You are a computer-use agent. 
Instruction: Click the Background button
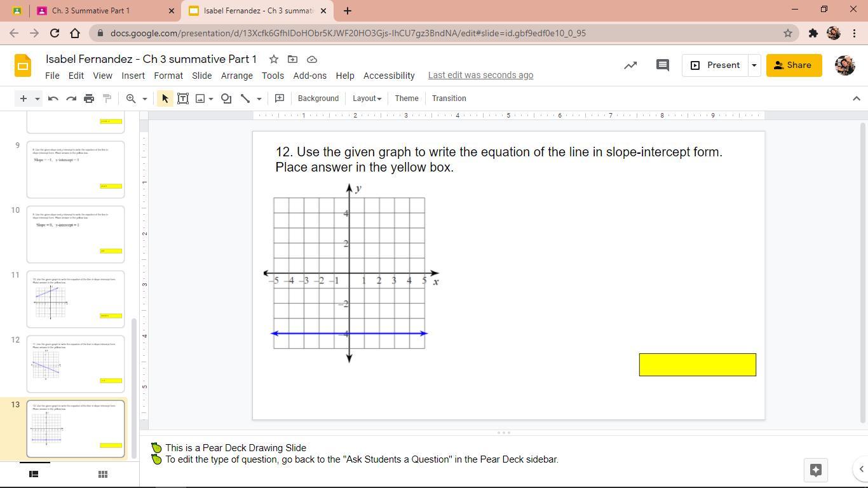[x=318, y=98]
